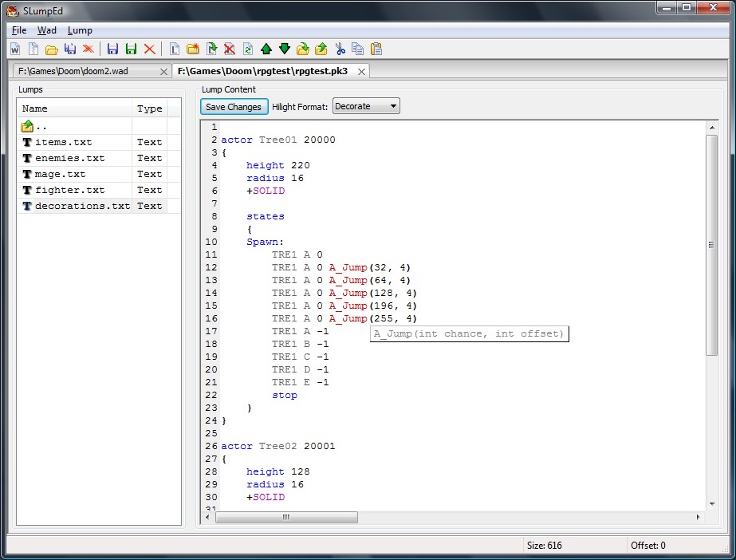
Task: Click the open folder toolbar icon
Action: [x=52, y=49]
